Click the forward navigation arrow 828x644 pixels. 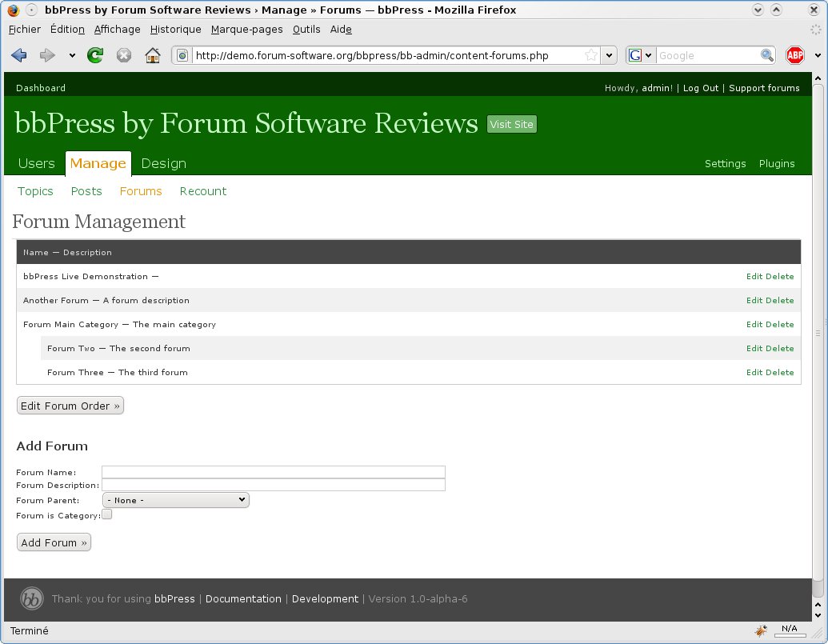tap(47, 55)
